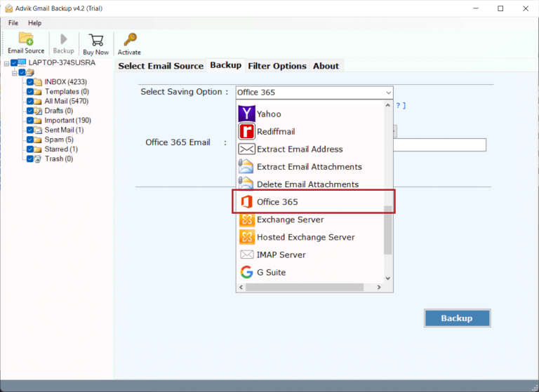Select Starred (1) folder label

pyautogui.click(x=61, y=149)
